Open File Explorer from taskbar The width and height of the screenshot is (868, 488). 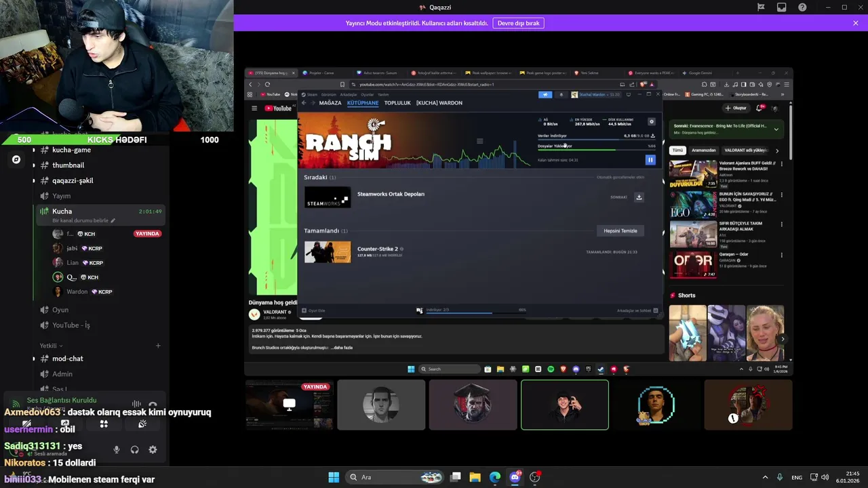click(475, 477)
